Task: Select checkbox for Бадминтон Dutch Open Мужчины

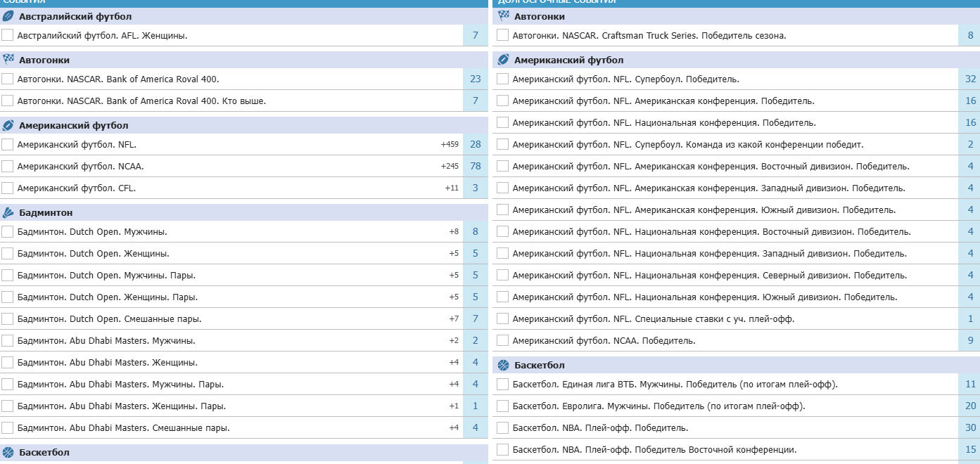Action: 8,231
